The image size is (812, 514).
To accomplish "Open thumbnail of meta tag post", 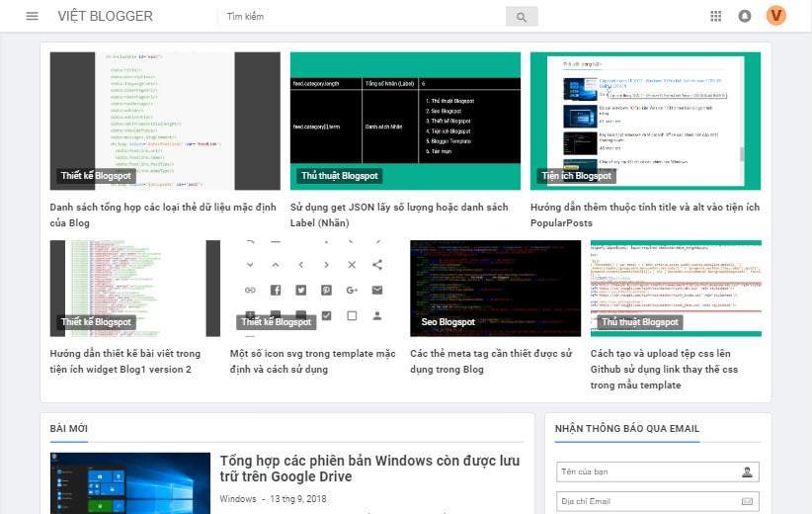I will pyautogui.click(x=496, y=288).
